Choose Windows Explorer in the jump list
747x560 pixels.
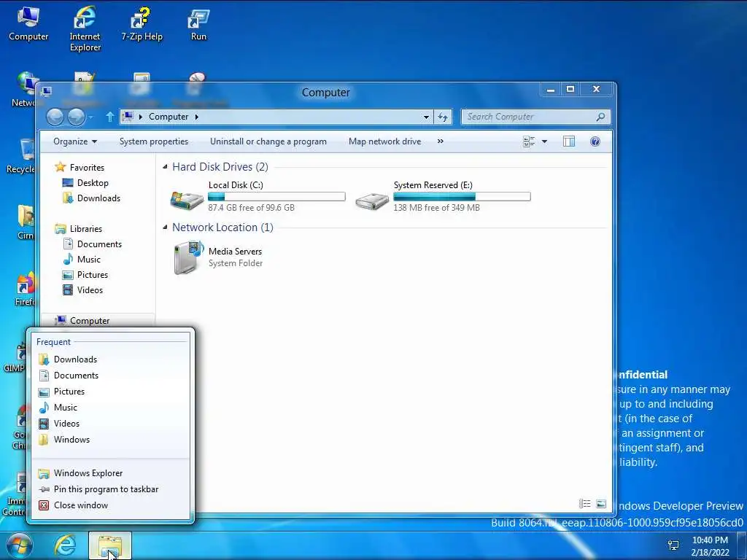[110, 473]
